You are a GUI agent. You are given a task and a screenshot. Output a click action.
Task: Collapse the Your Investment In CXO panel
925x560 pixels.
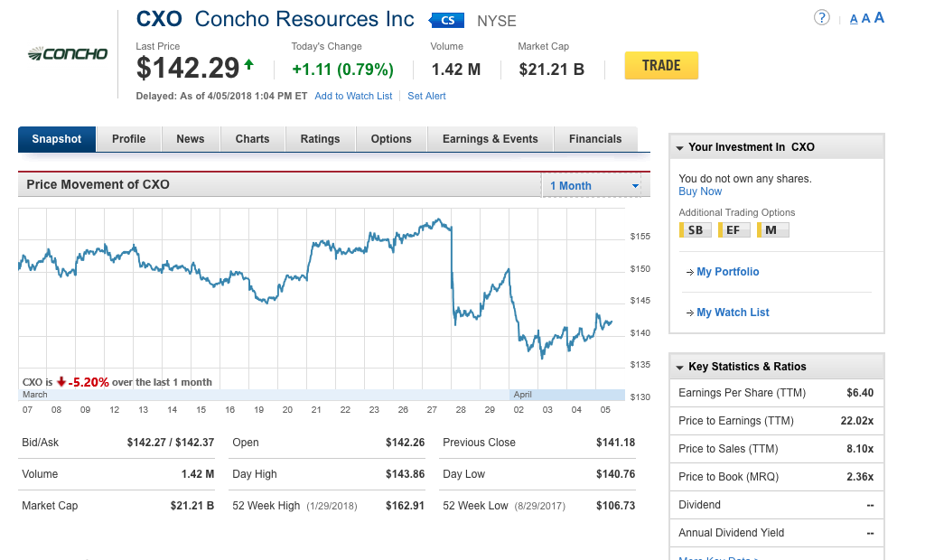coord(679,147)
